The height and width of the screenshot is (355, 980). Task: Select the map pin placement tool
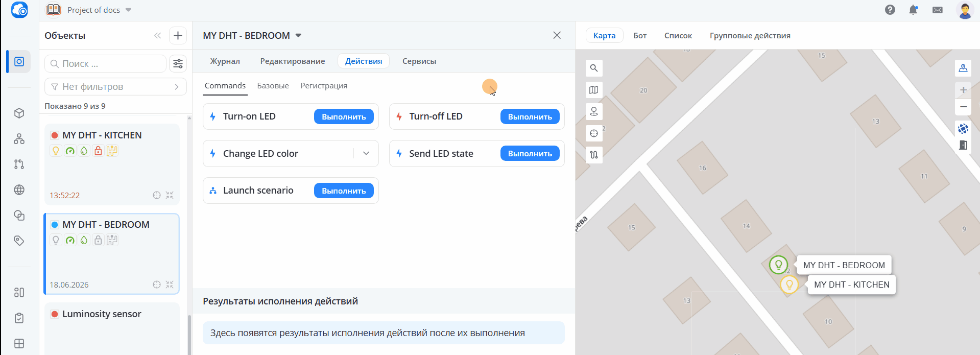tap(593, 111)
